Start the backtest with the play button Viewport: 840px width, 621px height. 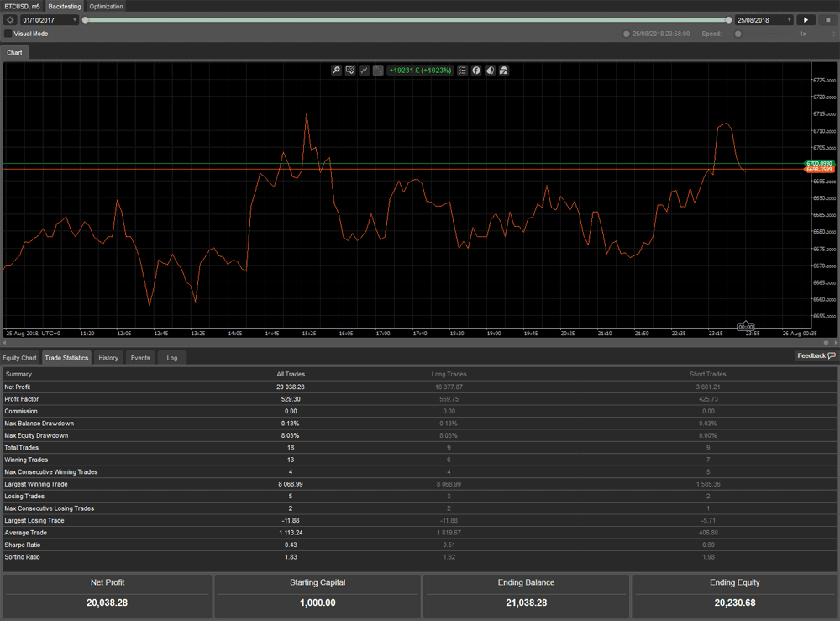click(x=806, y=20)
